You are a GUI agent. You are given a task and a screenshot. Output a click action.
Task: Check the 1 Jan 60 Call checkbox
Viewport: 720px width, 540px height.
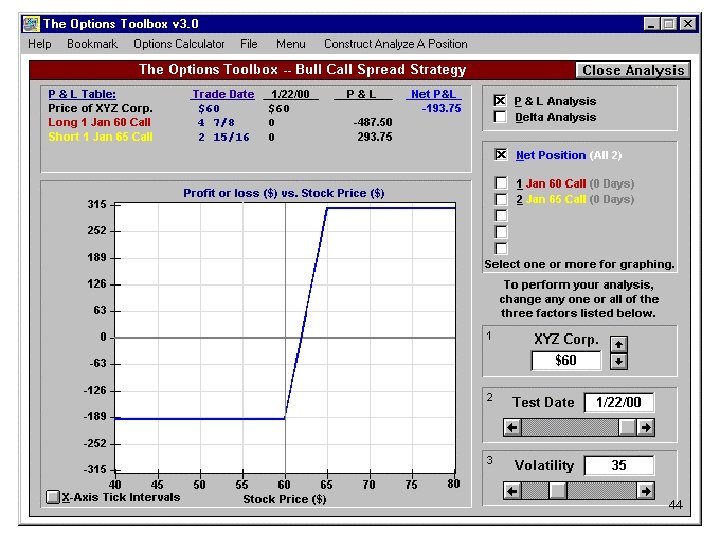pyautogui.click(x=501, y=183)
